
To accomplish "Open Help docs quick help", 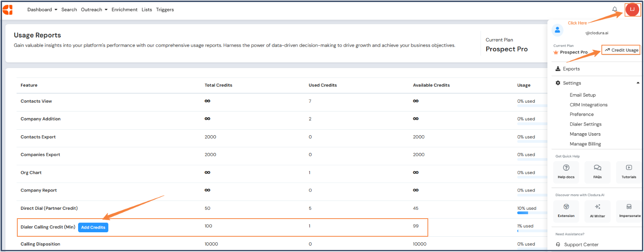I will tap(566, 172).
